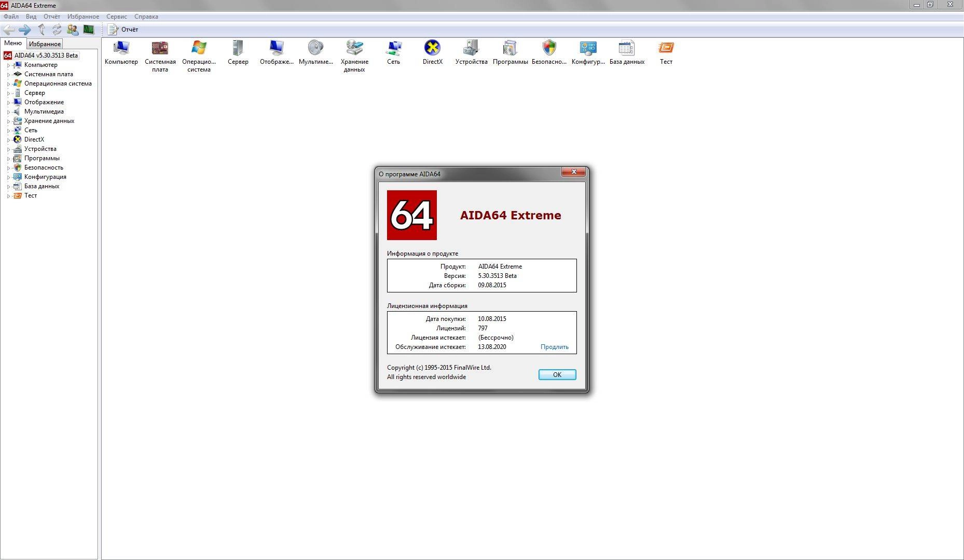
Task: Click the Up level arrow toolbar button
Action: coord(42,30)
